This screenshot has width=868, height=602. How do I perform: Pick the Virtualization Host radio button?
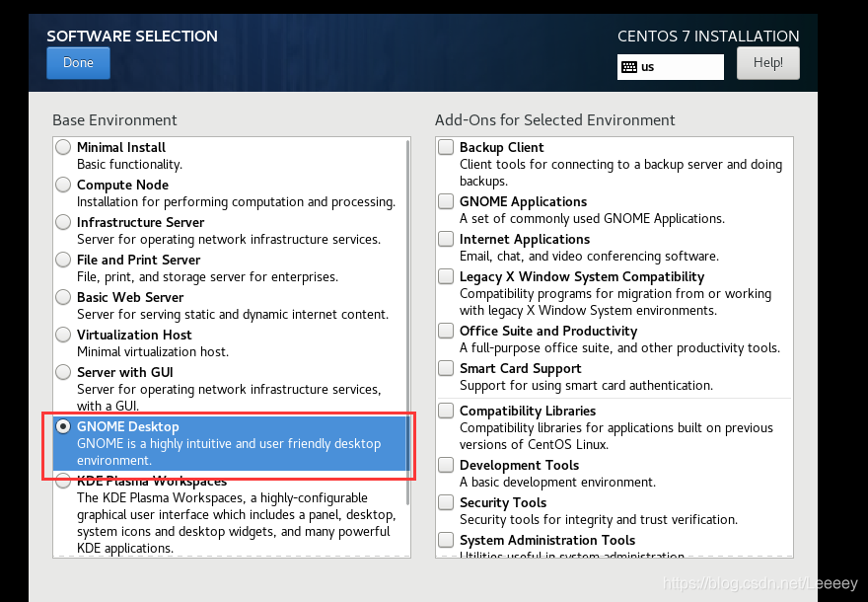coord(63,335)
